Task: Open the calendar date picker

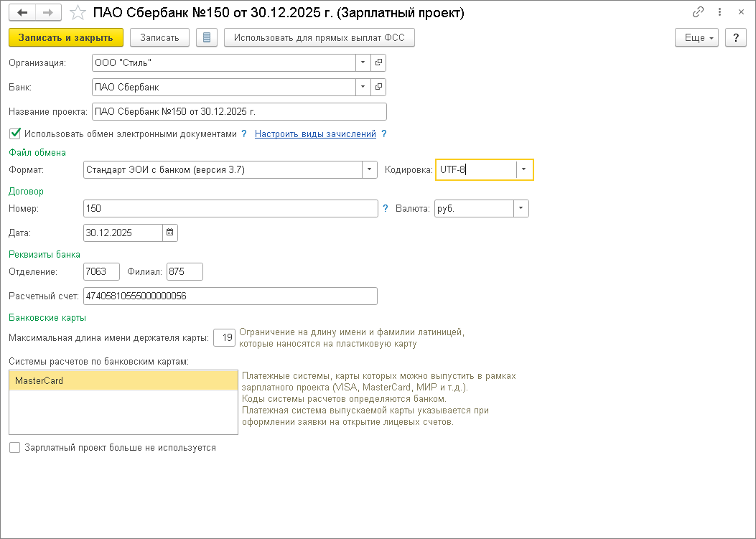Action: (x=170, y=233)
